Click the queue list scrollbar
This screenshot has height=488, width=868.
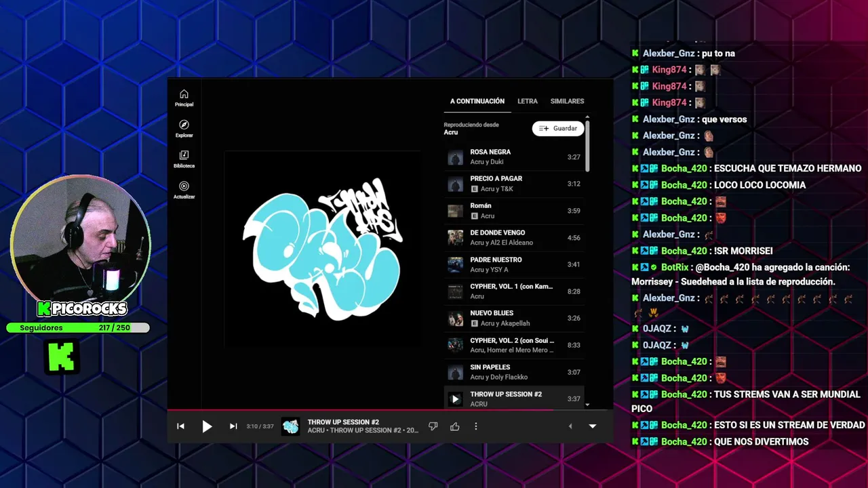[587, 146]
